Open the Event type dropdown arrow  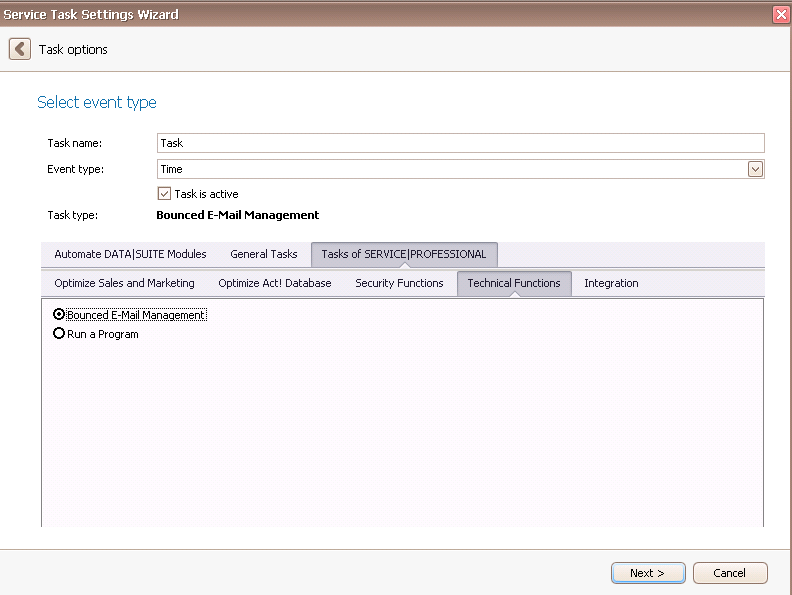755,169
